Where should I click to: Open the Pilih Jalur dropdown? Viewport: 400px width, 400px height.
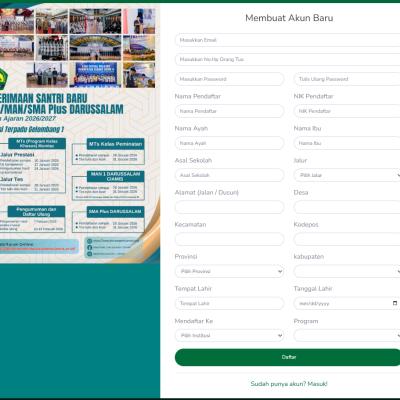(347, 175)
